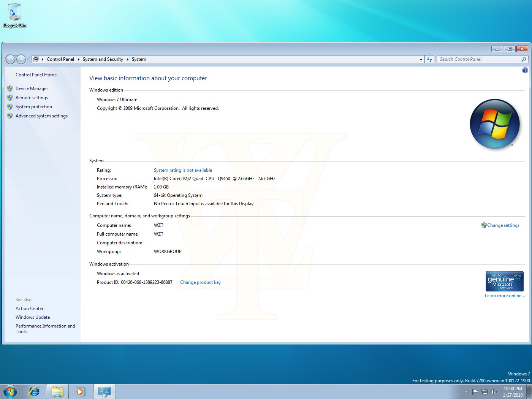This screenshot has height=399, width=532.
Task: Expand the arrow after System and Security
Action: (128, 59)
